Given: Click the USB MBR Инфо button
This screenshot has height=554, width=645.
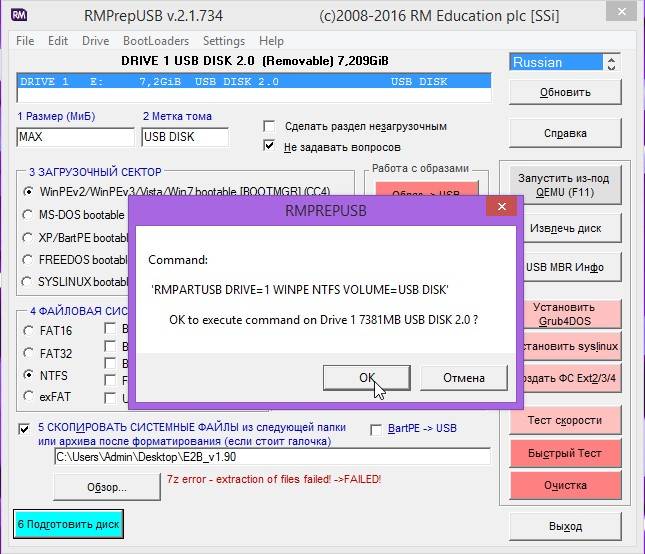Looking at the screenshot, I should coord(572,267).
